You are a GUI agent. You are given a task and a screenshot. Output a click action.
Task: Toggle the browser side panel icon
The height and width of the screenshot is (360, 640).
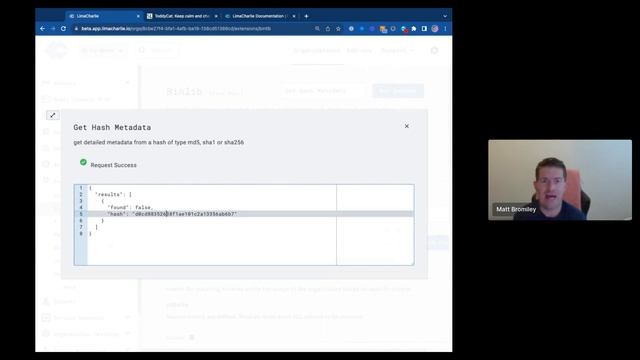click(x=424, y=29)
